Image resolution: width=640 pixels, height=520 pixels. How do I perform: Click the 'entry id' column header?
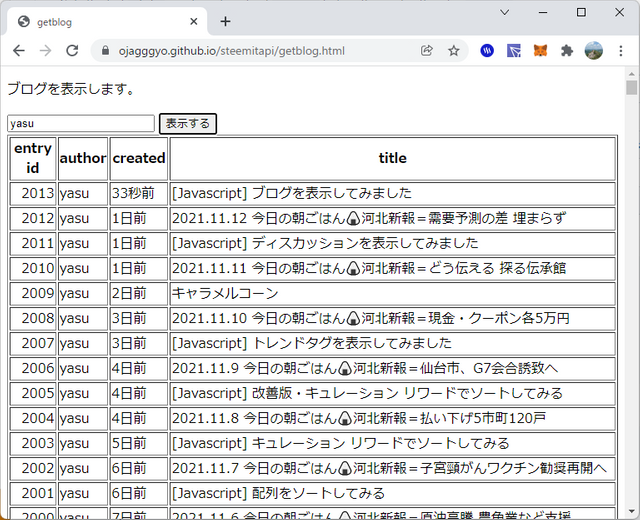(x=33, y=158)
